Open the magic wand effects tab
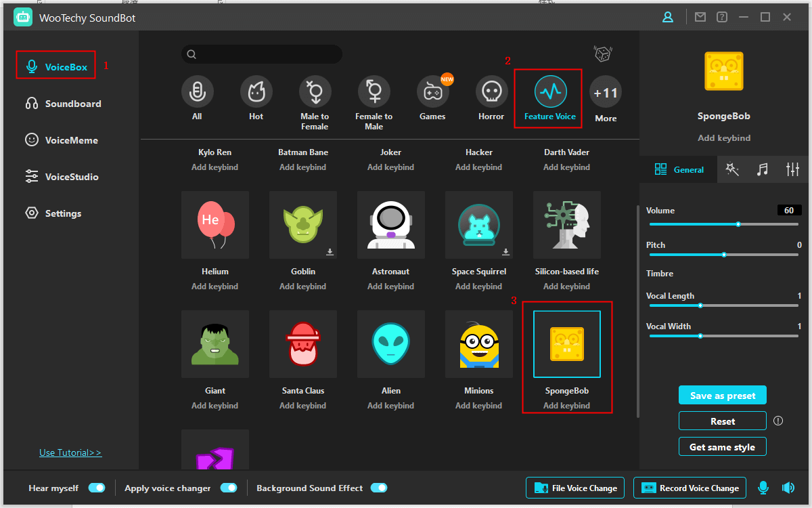Viewport: 812px width, 508px height. coord(732,169)
